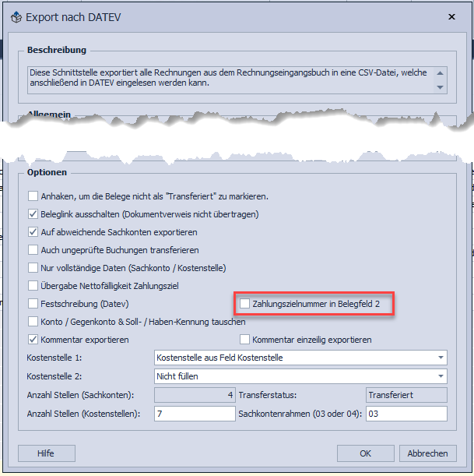The image size is (474, 476).
Task: Uncheck Beleglink ausschalten option
Action: tap(33, 214)
